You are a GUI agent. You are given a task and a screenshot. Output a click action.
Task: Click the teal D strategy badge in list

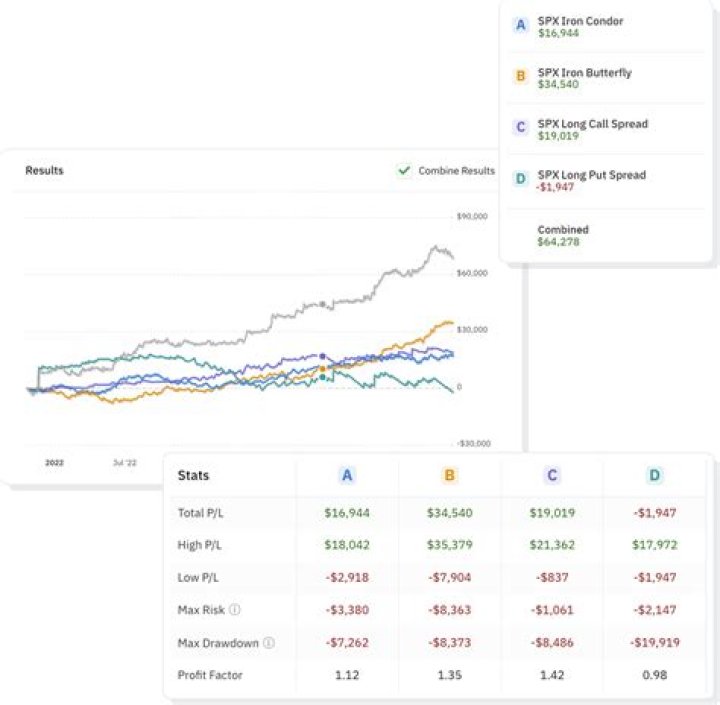(520, 179)
